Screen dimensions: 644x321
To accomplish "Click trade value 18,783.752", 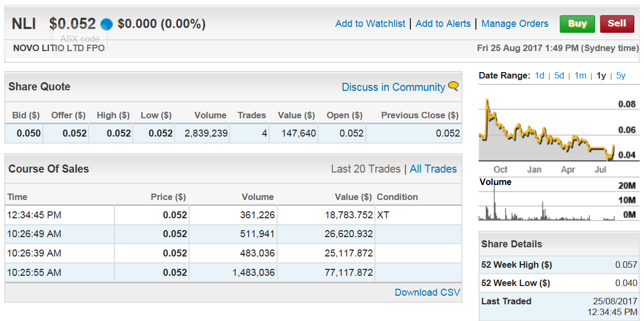I will (x=349, y=215).
